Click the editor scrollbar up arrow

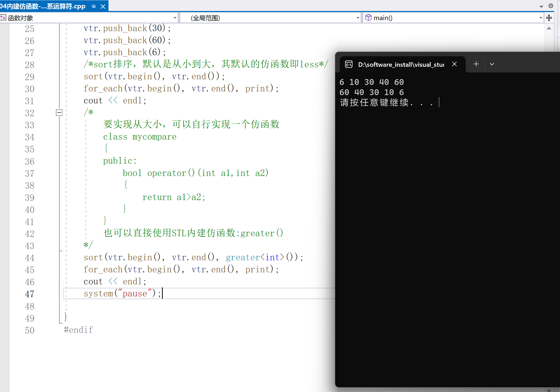[549, 28]
